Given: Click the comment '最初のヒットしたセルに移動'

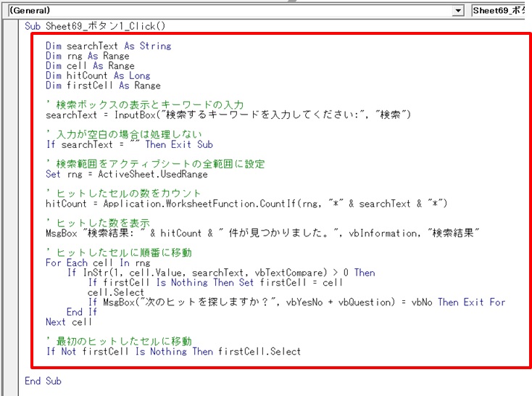Looking at the screenshot, I should tap(119, 341).
